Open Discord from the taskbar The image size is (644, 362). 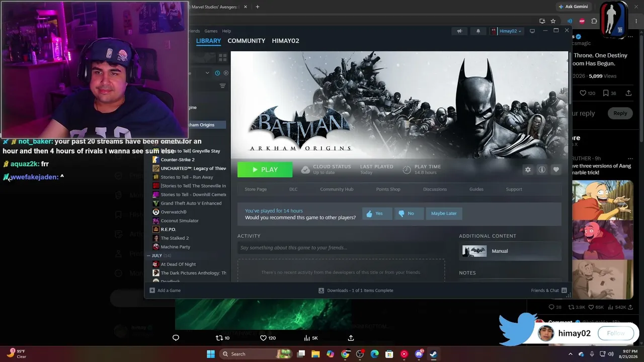coord(419,354)
